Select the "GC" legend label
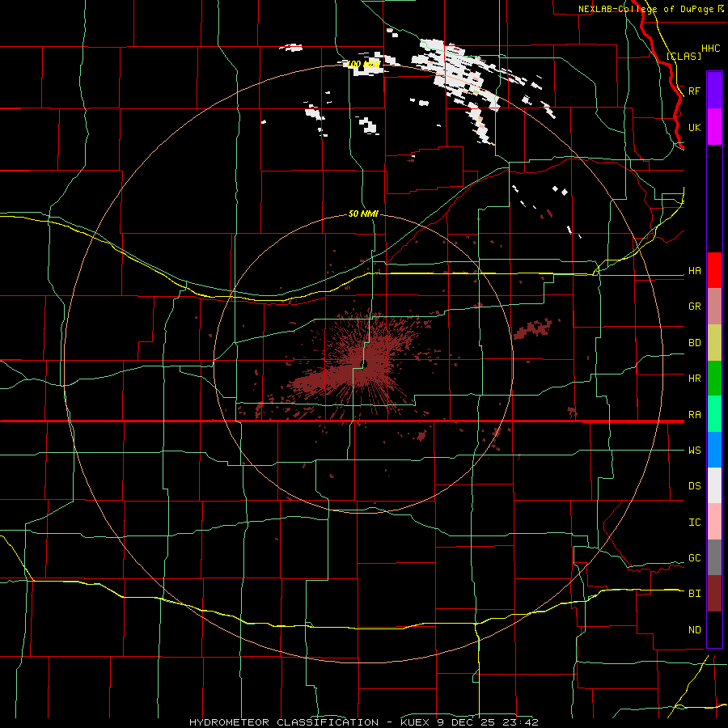Viewport: 728px width, 728px height. click(695, 558)
